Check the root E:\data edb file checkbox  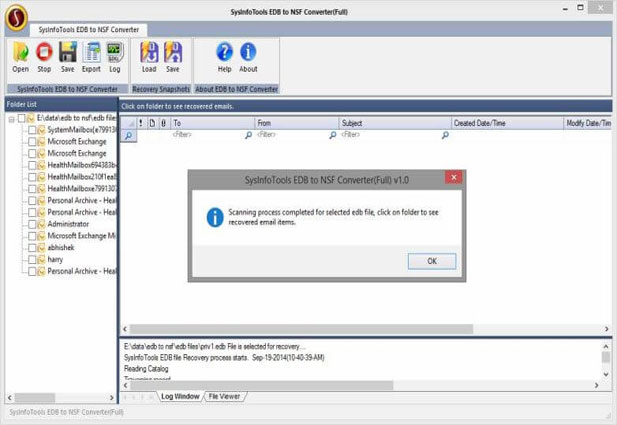tap(22, 118)
